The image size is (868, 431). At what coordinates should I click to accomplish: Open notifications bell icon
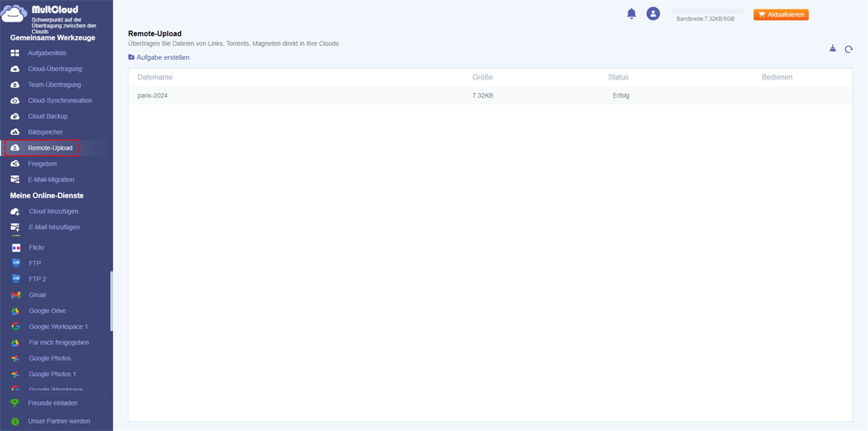tap(631, 14)
